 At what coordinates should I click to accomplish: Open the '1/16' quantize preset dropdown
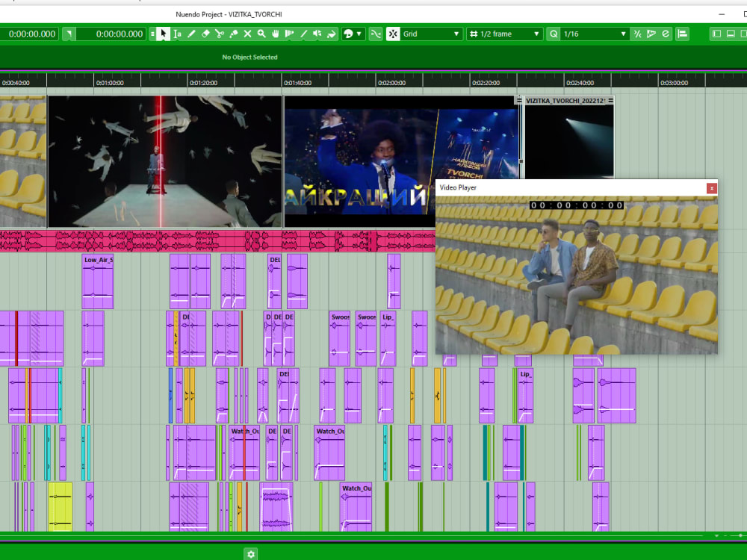[x=595, y=34]
